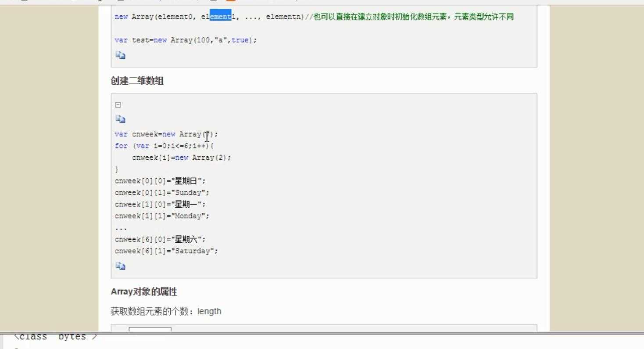644x349 pixels.
Task: Click the line cnweek[1][0]="星期一";
Action: [x=160, y=204]
